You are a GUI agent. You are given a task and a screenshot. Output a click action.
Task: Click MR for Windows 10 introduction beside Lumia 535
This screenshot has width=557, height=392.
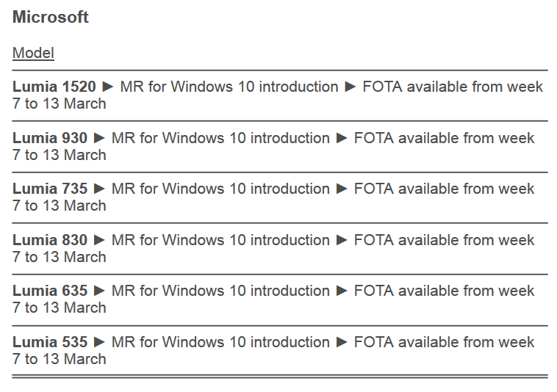[x=220, y=342]
